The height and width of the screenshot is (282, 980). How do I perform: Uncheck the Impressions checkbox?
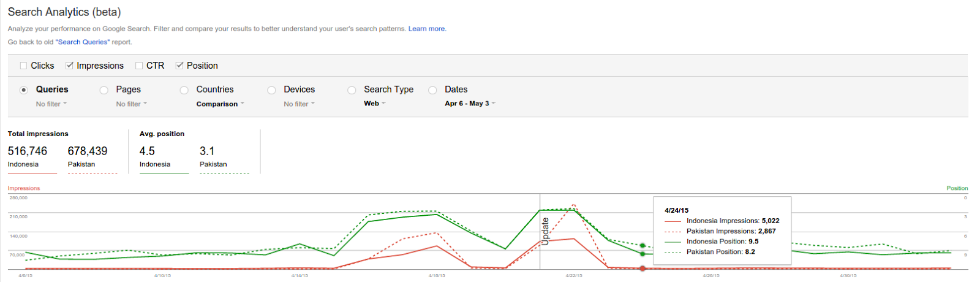click(70, 66)
